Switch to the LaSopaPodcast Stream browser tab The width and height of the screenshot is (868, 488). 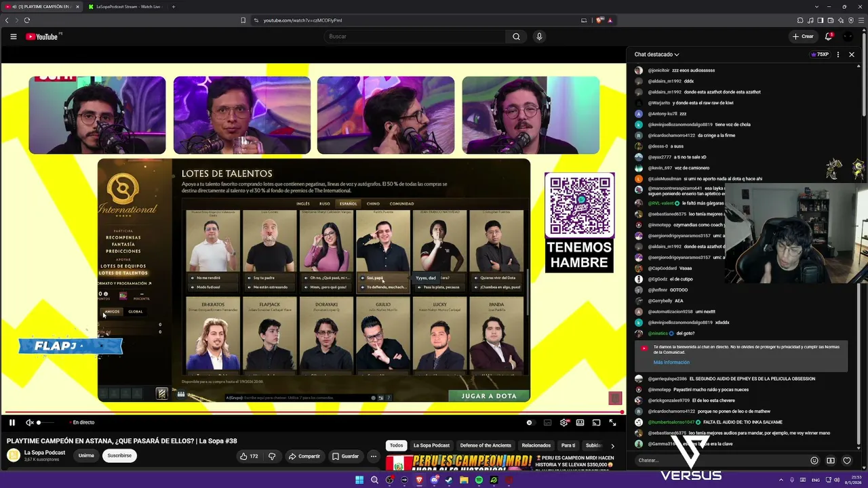(x=128, y=7)
